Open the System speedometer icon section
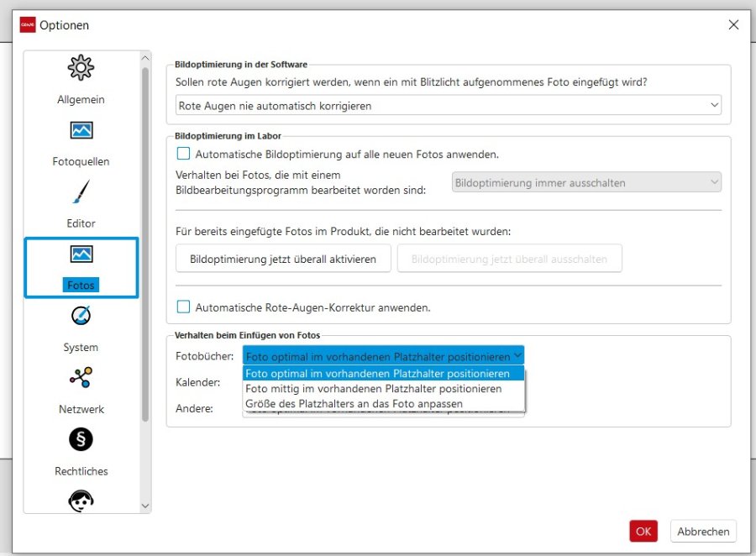 coord(81,316)
